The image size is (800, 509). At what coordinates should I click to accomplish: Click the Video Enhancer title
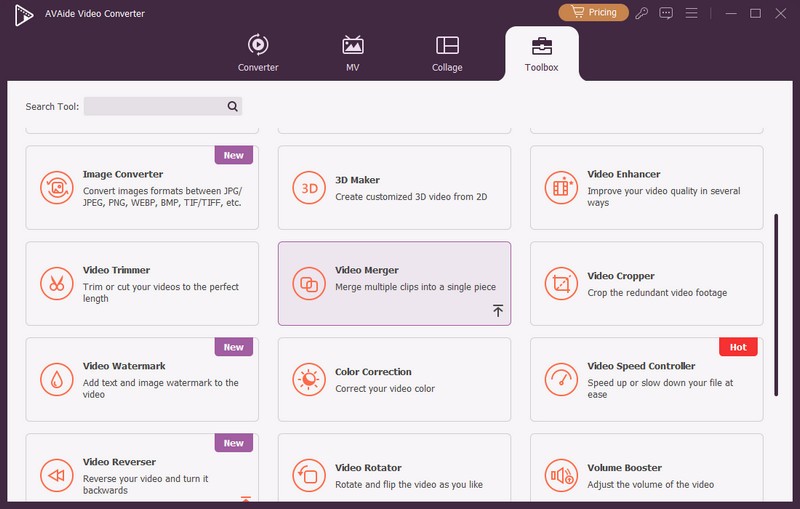[623, 174]
